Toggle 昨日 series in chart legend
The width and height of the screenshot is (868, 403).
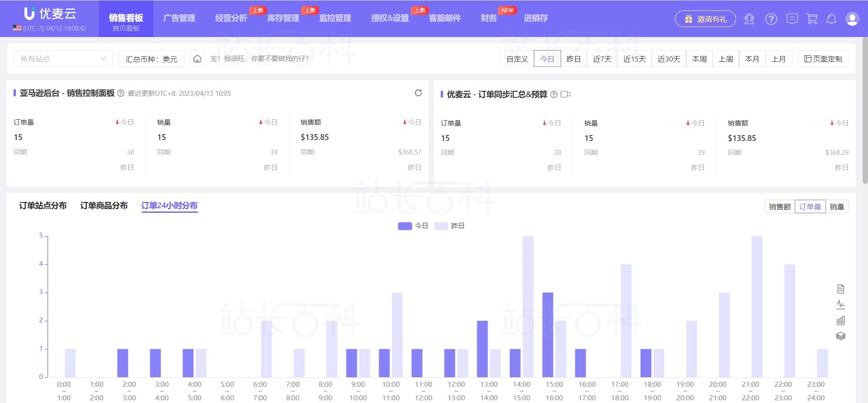click(449, 226)
